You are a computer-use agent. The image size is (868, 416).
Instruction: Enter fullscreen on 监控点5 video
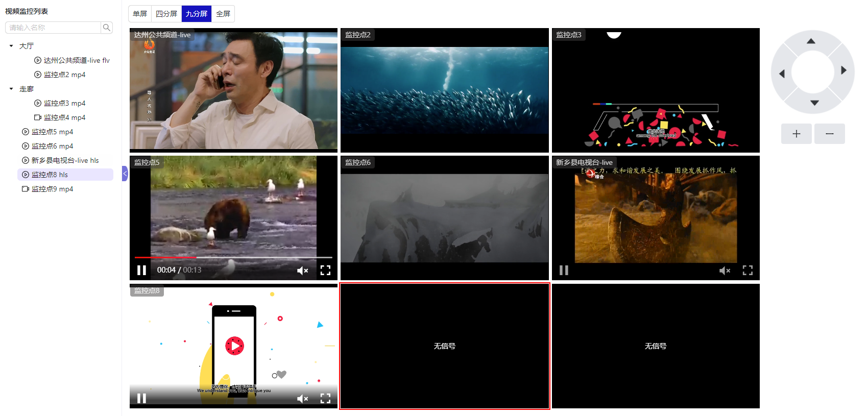pos(325,270)
